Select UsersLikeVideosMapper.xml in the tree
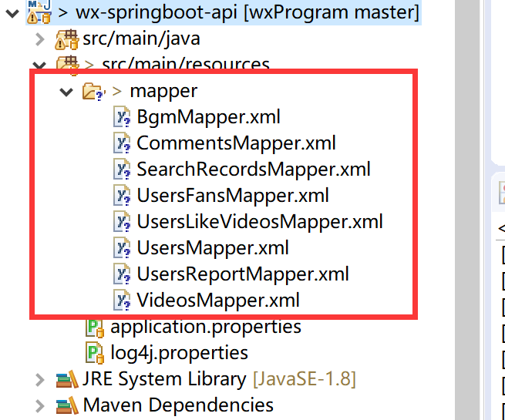Screen dimensions: 505x420 pyautogui.click(x=260, y=222)
